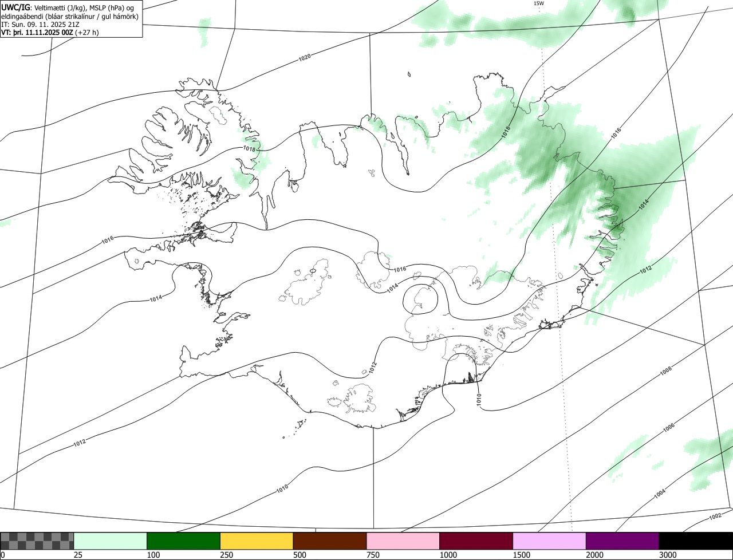
Task: Click the legend value 250
Action: (x=227, y=555)
